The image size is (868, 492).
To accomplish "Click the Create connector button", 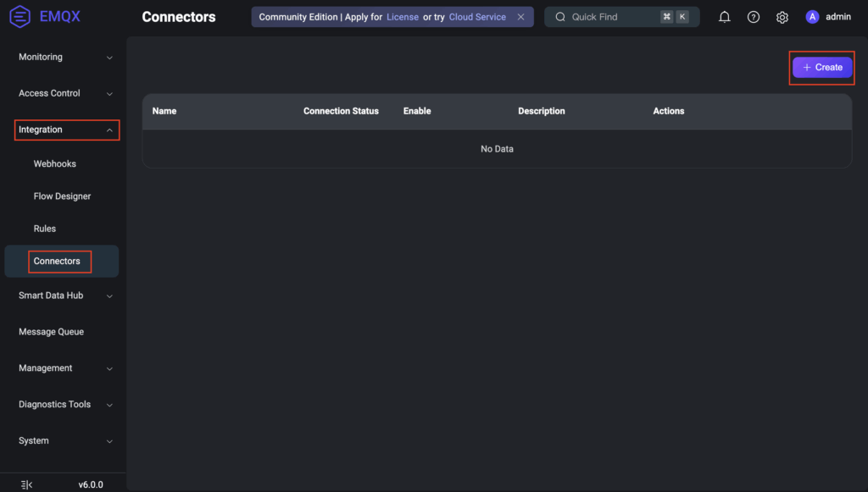I will point(822,68).
